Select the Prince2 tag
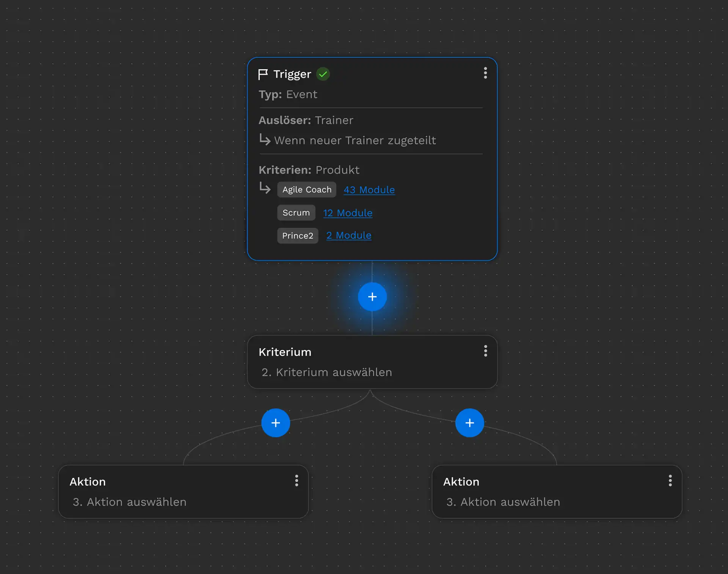This screenshot has height=574, width=728. [298, 236]
